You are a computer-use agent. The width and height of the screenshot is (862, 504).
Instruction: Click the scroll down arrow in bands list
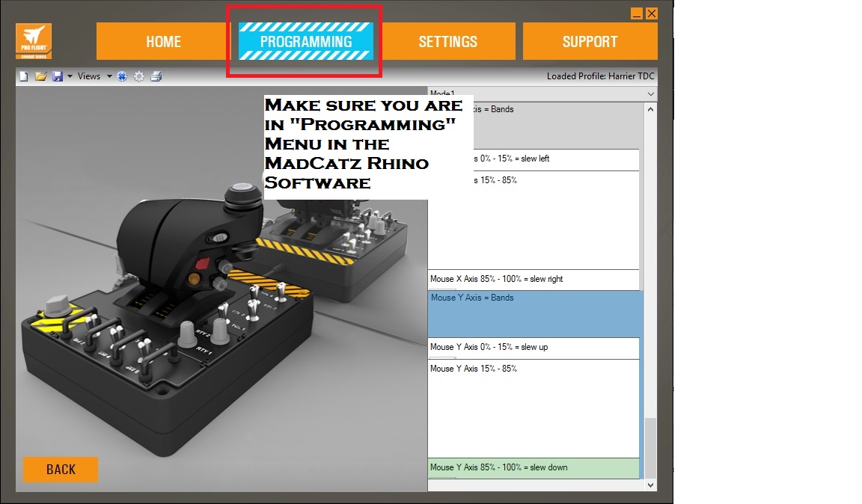click(x=650, y=485)
